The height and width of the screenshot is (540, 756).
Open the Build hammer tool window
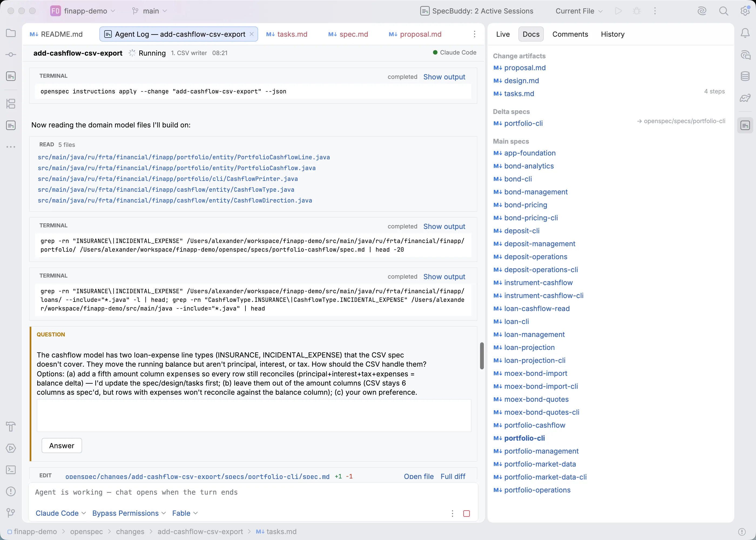(11, 426)
